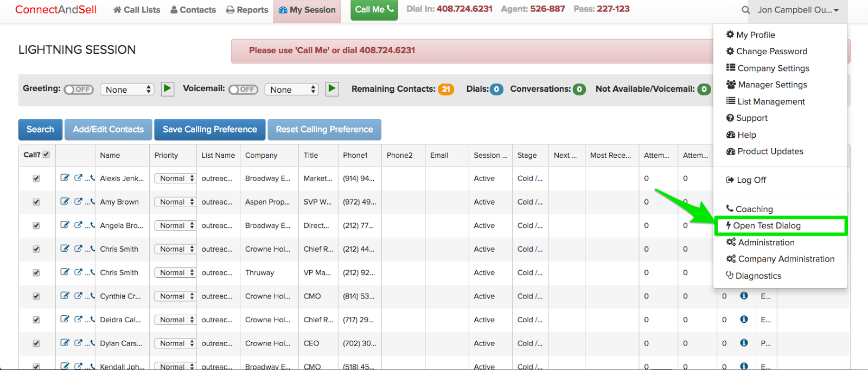Click Reset Calling Preference button
The height and width of the screenshot is (370, 868).
(x=324, y=129)
